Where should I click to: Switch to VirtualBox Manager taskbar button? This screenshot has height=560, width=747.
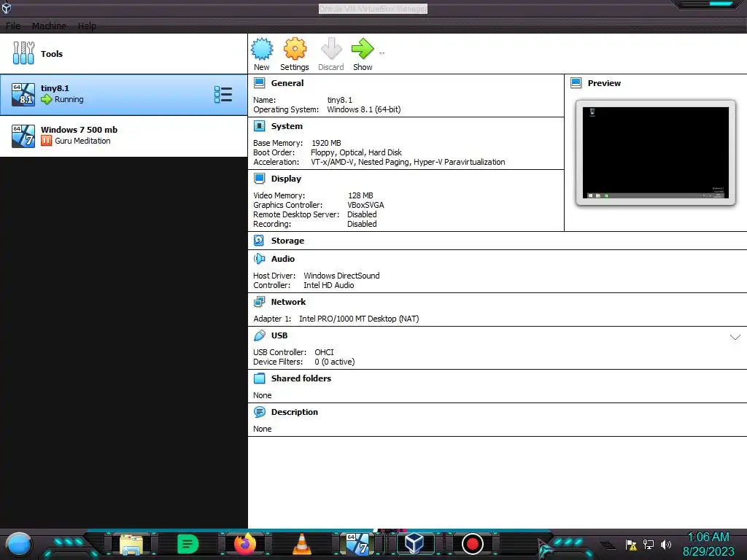pos(414,544)
